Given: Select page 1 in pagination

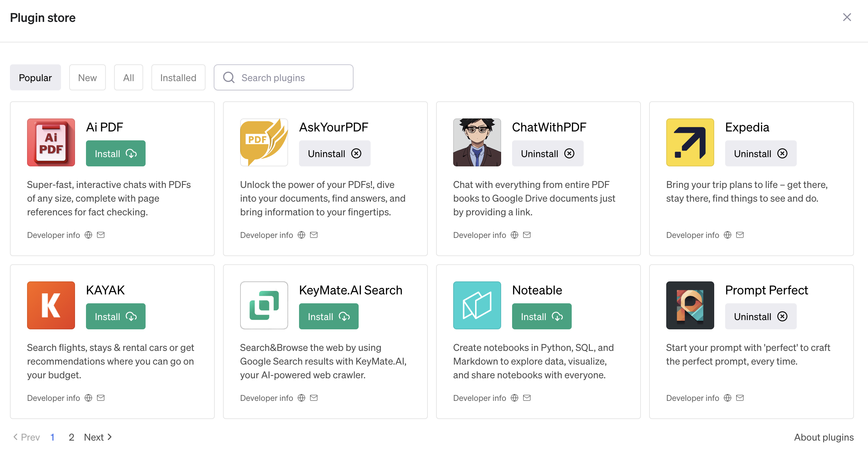Looking at the screenshot, I should 52,437.
